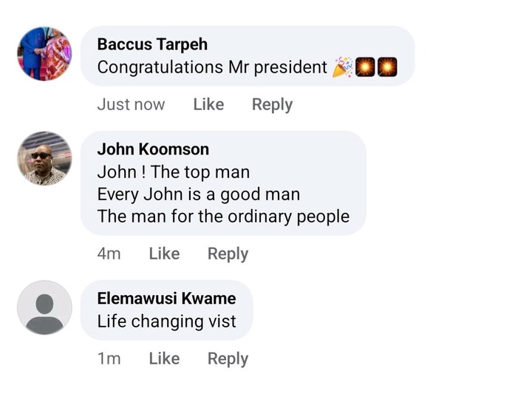Image resolution: width=532 pixels, height=408 pixels.
Task: Like John Koomson's comment
Action: [x=164, y=254]
